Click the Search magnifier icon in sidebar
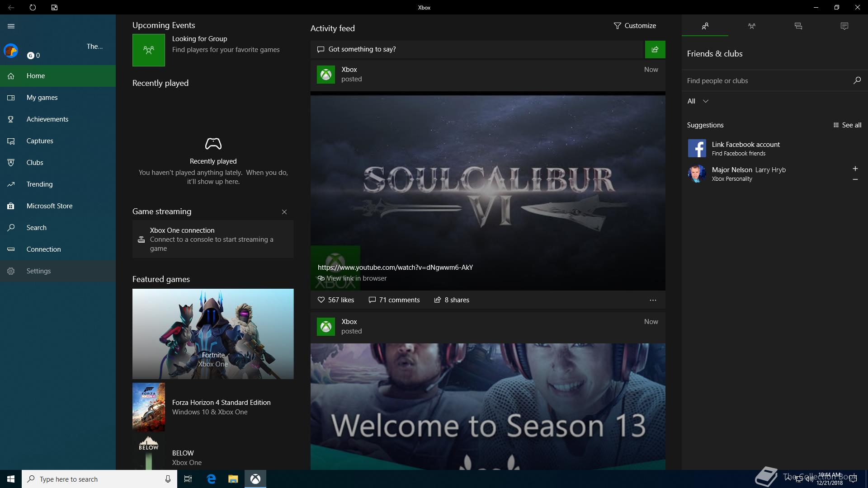Viewport: 868px width, 488px height. point(11,228)
